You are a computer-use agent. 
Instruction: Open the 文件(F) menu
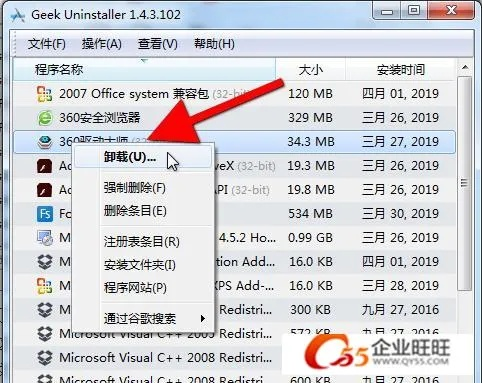point(47,44)
